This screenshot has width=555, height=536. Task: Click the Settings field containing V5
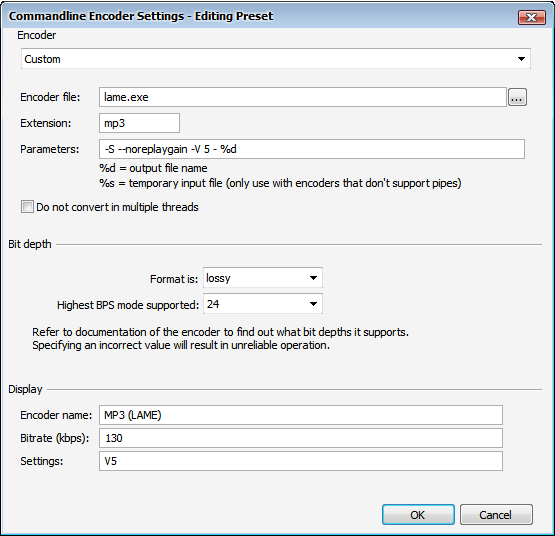point(301,461)
